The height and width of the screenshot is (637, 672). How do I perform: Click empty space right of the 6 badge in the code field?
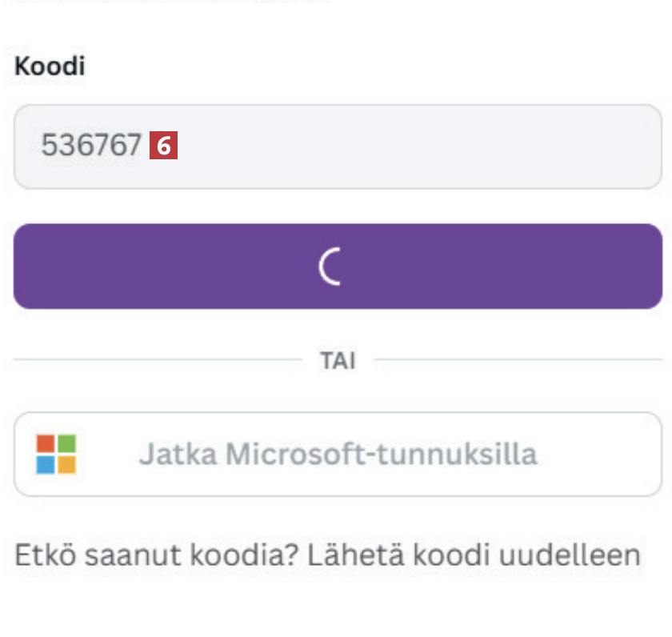[416, 146]
